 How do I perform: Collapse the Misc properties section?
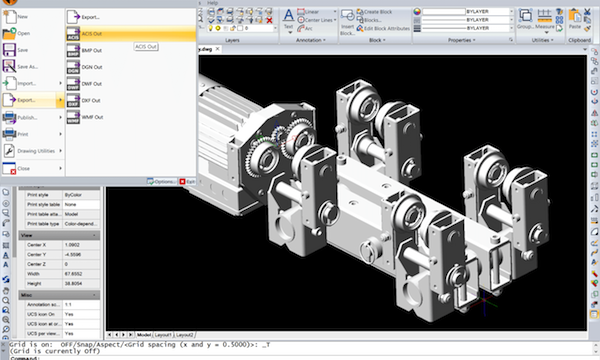(95, 295)
